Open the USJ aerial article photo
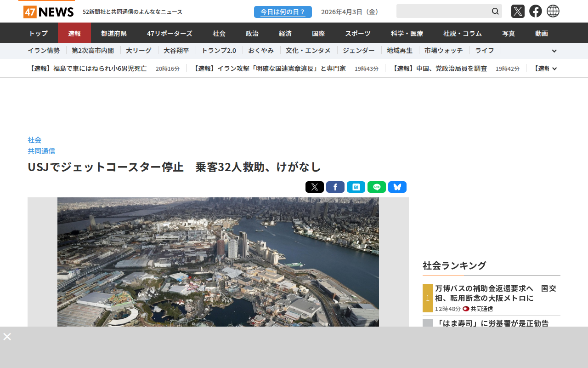The width and height of the screenshot is (588, 368). pyautogui.click(x=218, y=262)
